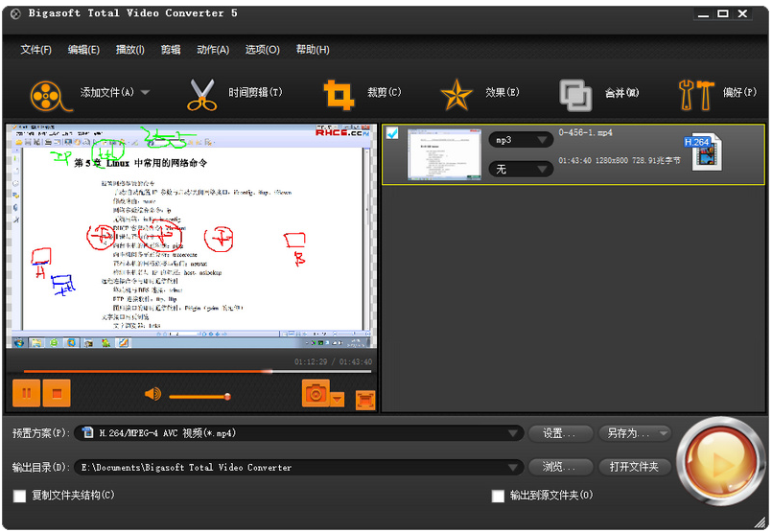772x532 pixels.
Task: Open the 动作(A) menu
Action: coord(213,50)
